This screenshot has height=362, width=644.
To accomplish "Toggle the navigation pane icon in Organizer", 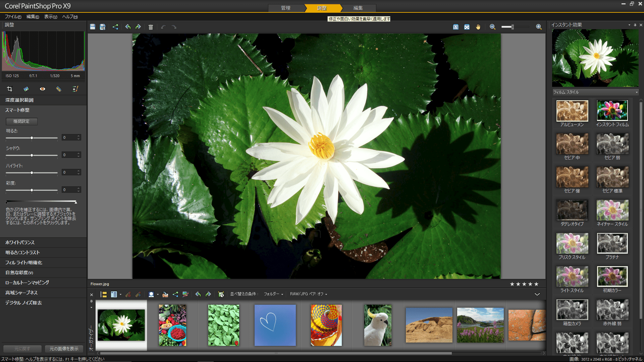I will tap(104, 294).
